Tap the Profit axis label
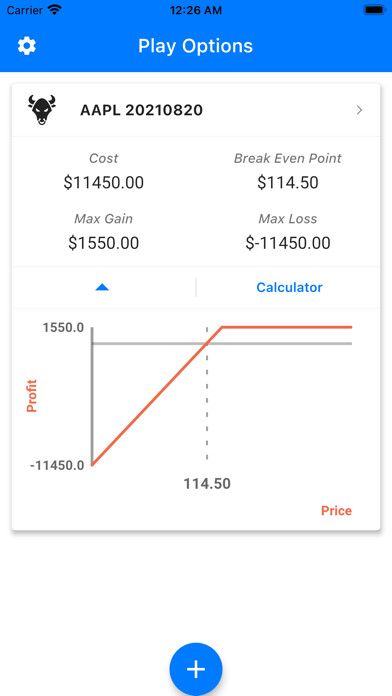 [32, 396]
